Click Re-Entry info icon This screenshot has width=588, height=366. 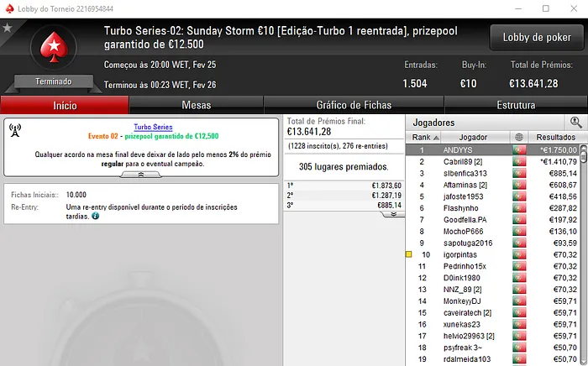(96, 216)
